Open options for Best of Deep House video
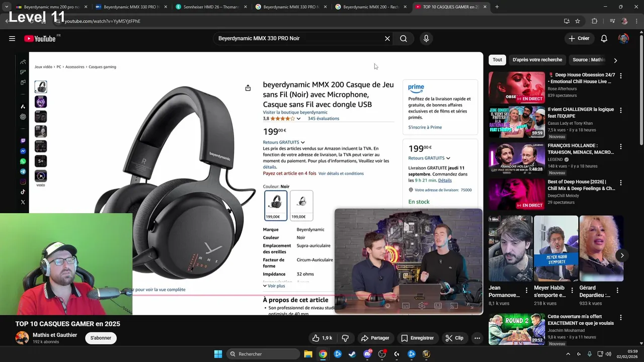644x362 pixels. tap(620, 183)
